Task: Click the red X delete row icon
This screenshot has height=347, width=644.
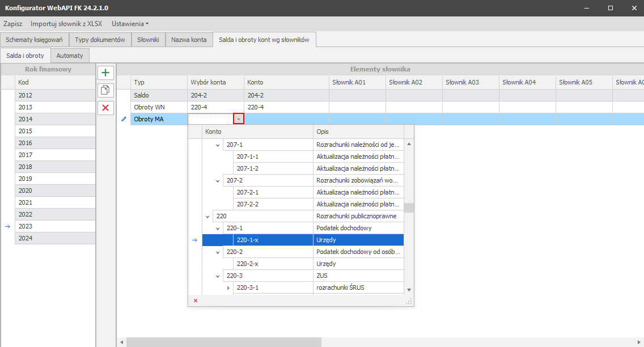Action: tap(105, 108)
